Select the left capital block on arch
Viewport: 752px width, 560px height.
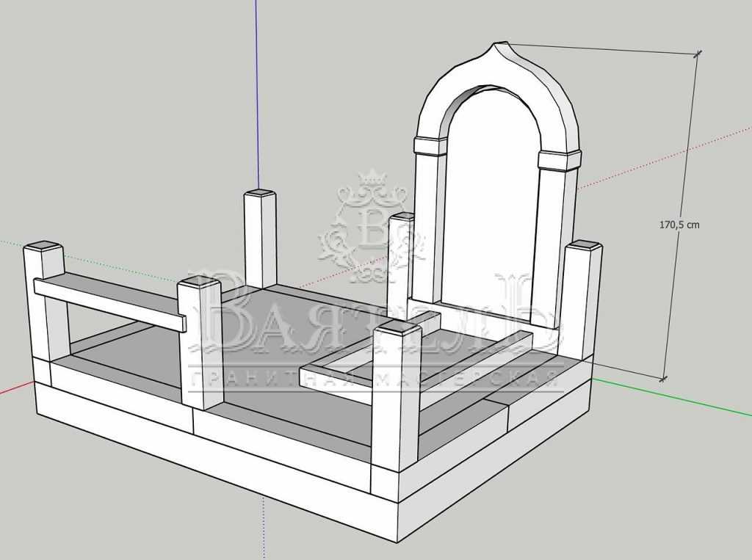point(430,145)
